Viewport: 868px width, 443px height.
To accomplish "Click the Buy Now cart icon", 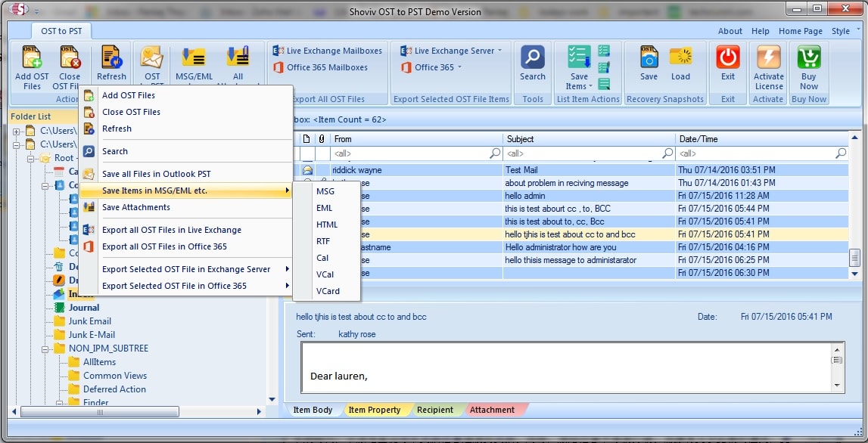I will click(x=809, y=57).
